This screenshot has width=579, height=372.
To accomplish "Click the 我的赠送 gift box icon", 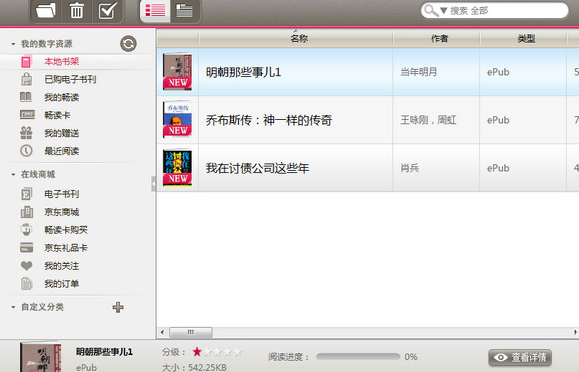I will tap(26, 133).
